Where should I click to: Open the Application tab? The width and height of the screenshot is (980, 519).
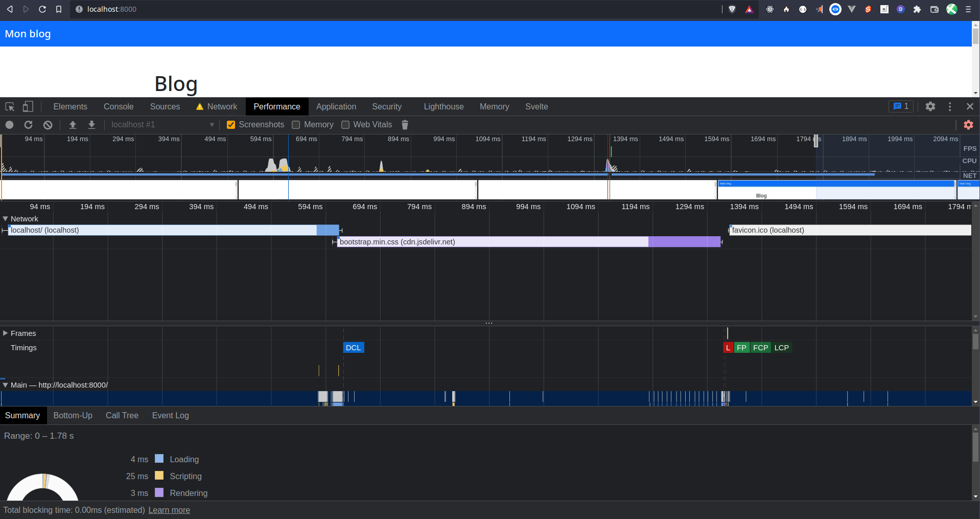pos(336,106)
